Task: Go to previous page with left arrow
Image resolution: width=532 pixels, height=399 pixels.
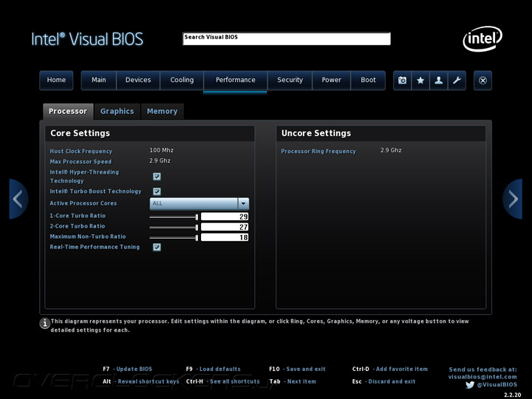Action: [18, 199]
